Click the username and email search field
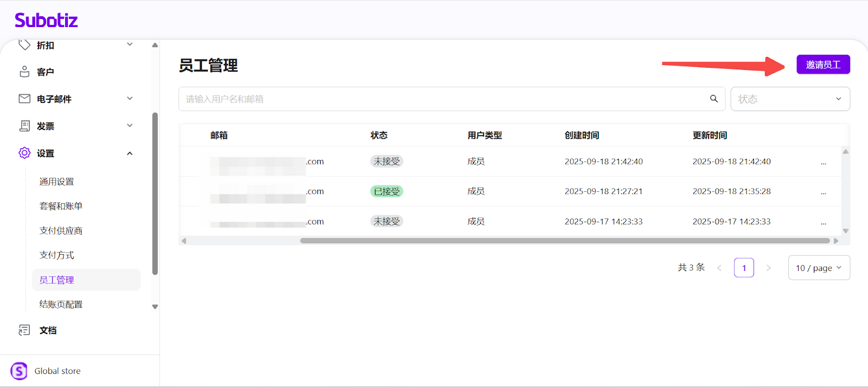Image resolution: width=868 pixels, height=387 pixels. coord(442,99)
